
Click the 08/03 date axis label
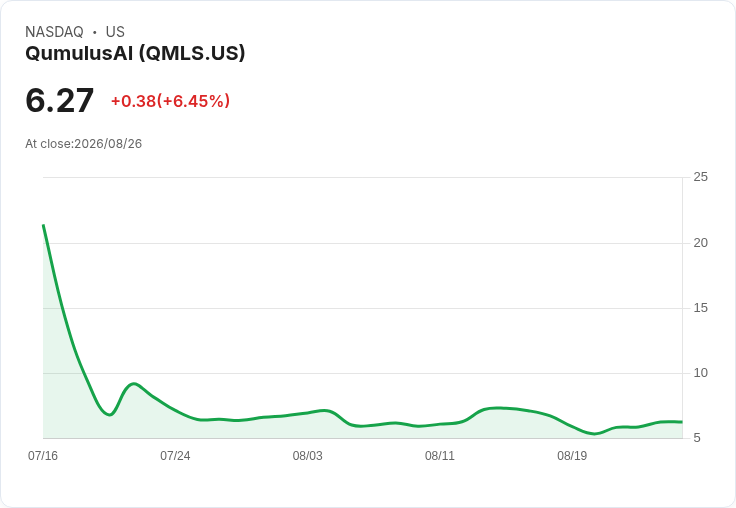tap(307, 455)
